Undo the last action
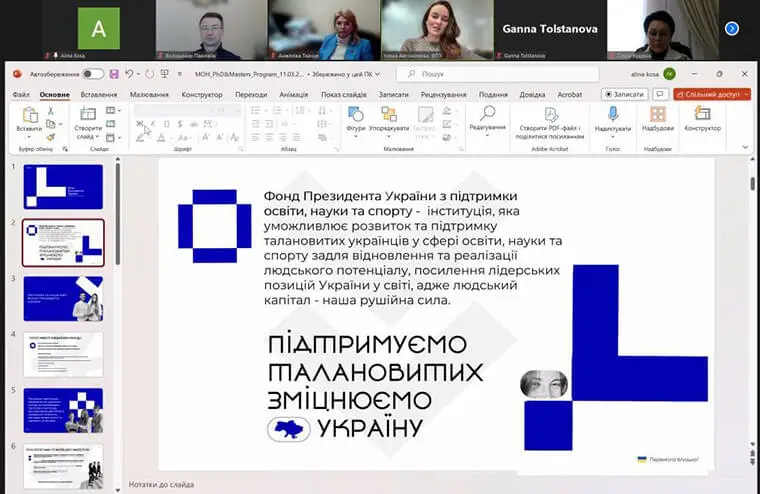This screenshot has width=760, height=494. point(129,74)
